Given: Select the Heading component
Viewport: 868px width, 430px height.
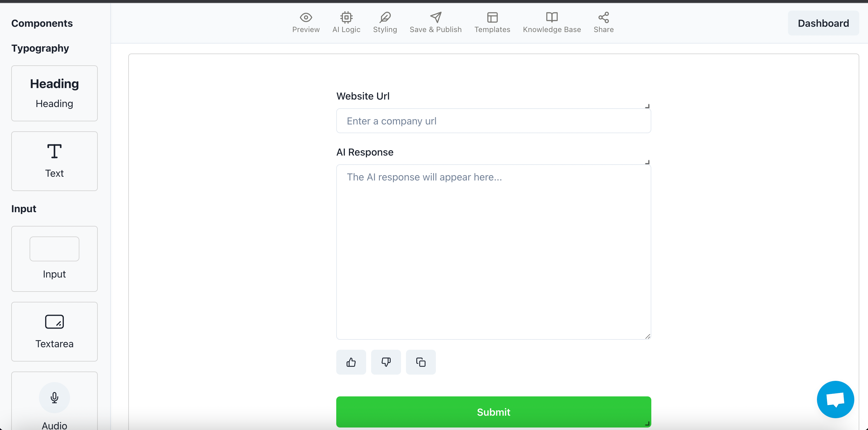Looking at the screenshot, I should [x=54, y=93].
